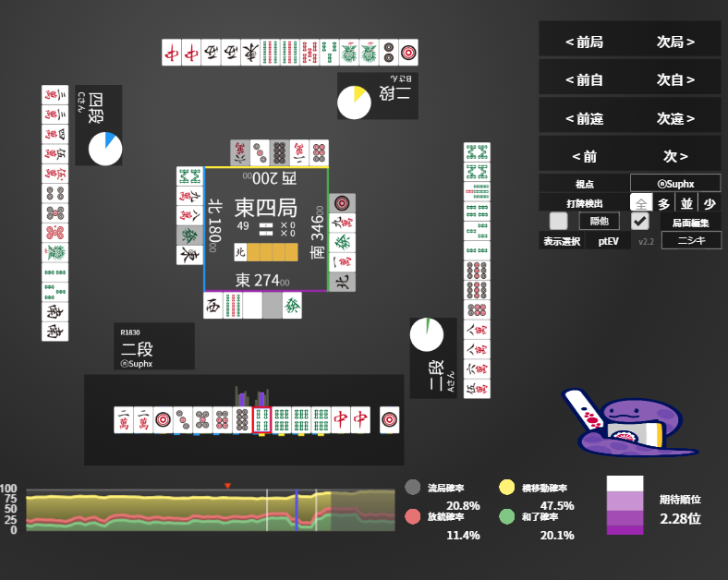728x580 pixels.
Task: Go to previous round with ＜前局
Action: point(584,42)
